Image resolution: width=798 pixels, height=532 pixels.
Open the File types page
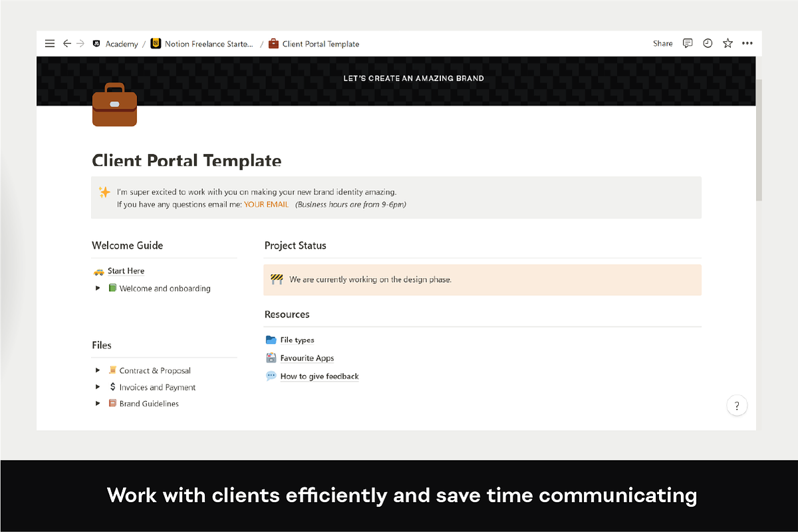pyautogui.click(x=297, y=340)
